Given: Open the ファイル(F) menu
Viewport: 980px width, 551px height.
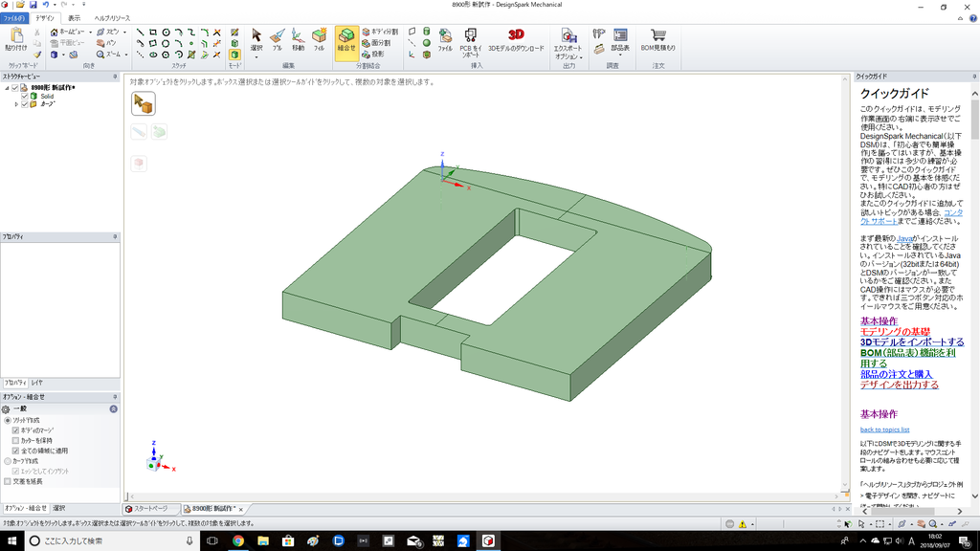Looking at the screenshot, I should (13, 18).
